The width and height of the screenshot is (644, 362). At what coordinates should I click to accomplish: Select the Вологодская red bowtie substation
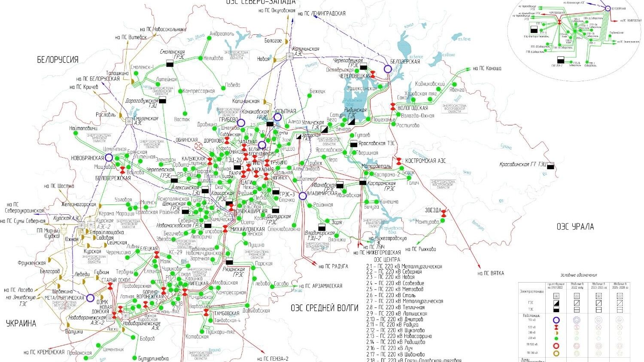pyautogui.click(x=393, y=106)
